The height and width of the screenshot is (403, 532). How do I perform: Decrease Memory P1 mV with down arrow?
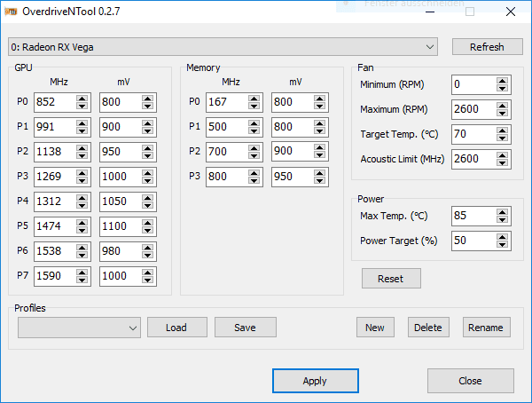(319, 130)
